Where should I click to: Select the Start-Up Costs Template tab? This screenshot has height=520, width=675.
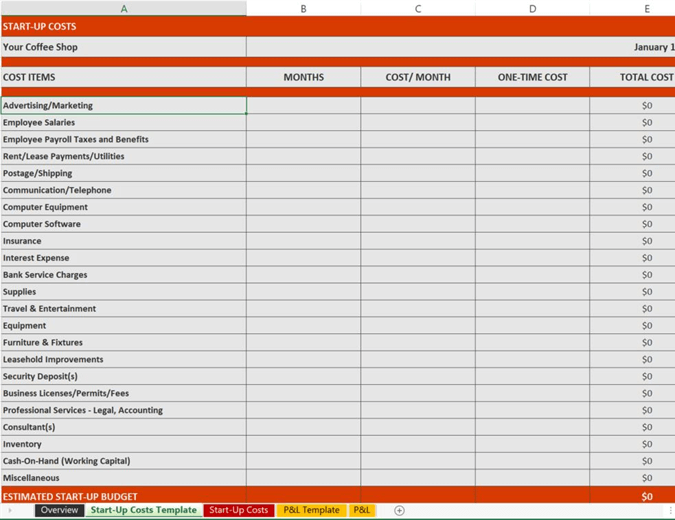click(143, 510)
